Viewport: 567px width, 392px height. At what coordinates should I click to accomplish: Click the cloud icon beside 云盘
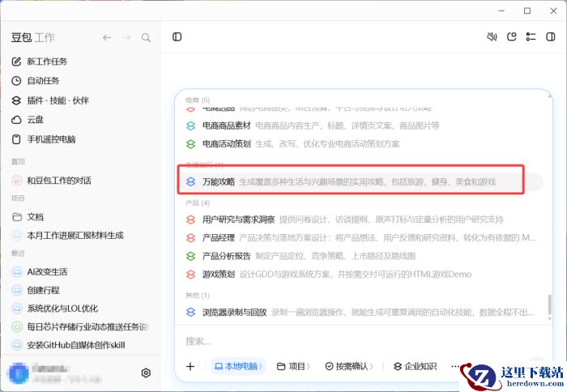point(17,120)
